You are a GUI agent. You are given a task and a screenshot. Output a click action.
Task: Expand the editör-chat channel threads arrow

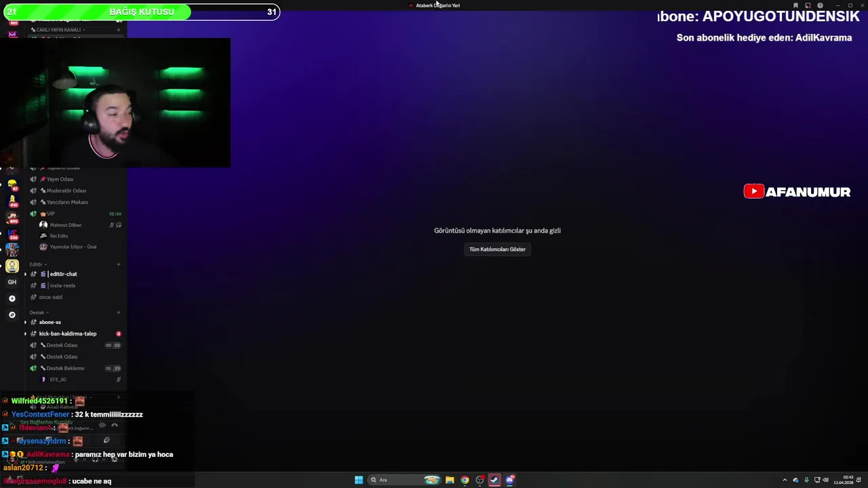click(25, 274)
